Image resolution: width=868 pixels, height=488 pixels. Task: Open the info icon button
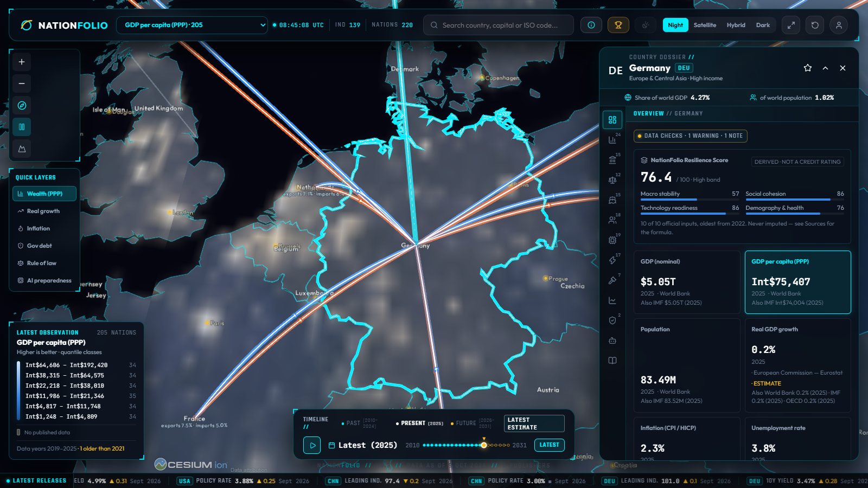591,25
